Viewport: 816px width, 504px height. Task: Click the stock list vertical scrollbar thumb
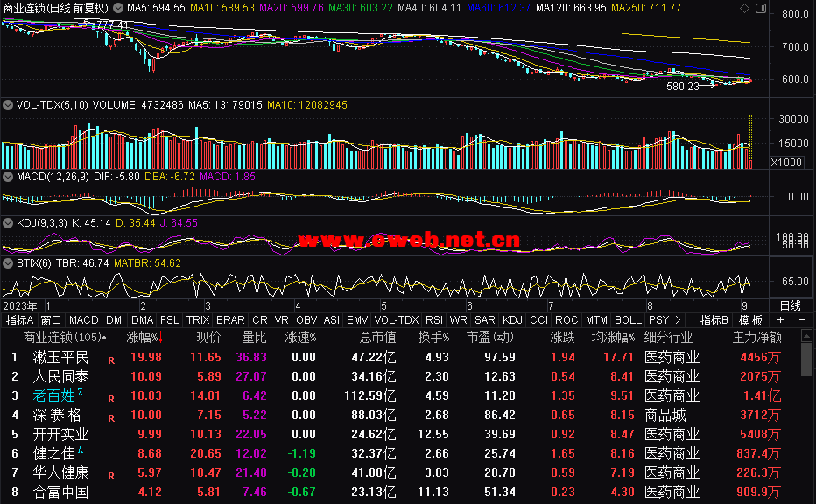pos(806,359)
